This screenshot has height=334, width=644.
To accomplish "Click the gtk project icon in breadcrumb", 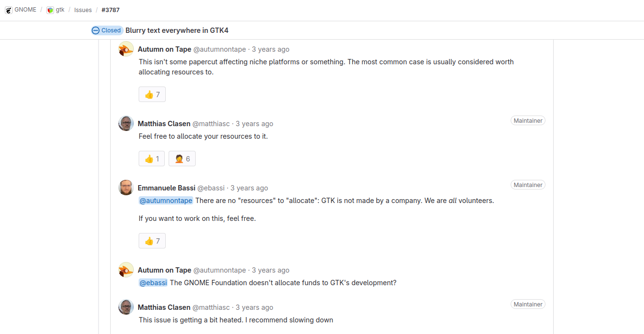I will 50,10.
